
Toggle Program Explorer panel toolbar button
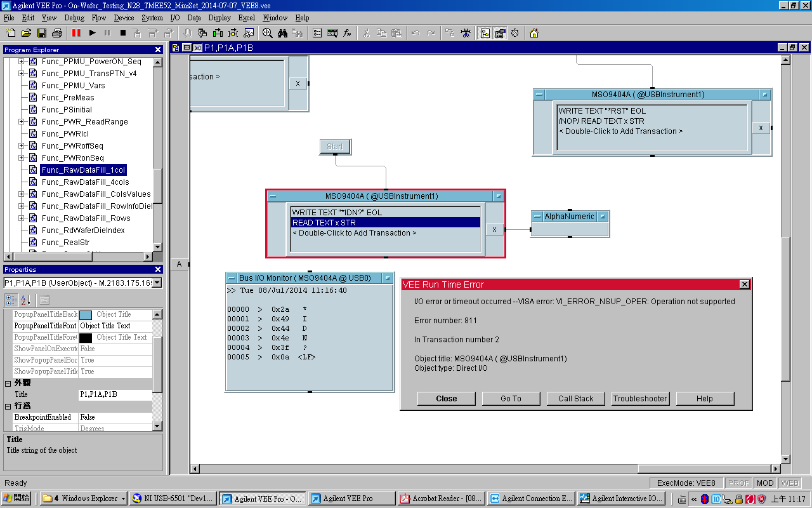pos(485,33)
